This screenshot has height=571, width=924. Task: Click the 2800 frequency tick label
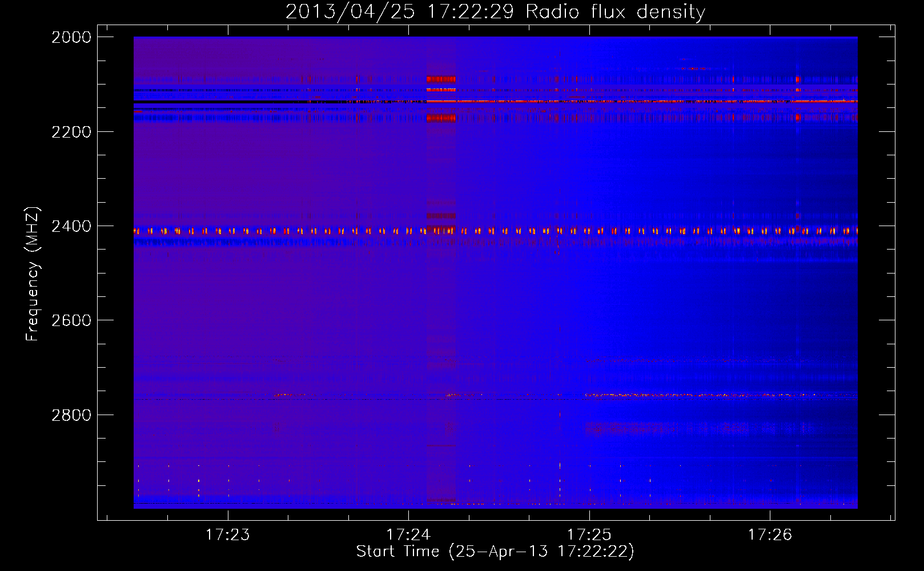[71, 415]
